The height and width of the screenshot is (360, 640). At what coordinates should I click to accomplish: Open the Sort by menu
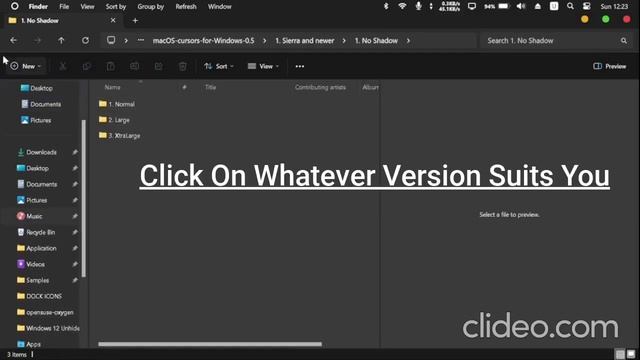click(x=116, y=7)
